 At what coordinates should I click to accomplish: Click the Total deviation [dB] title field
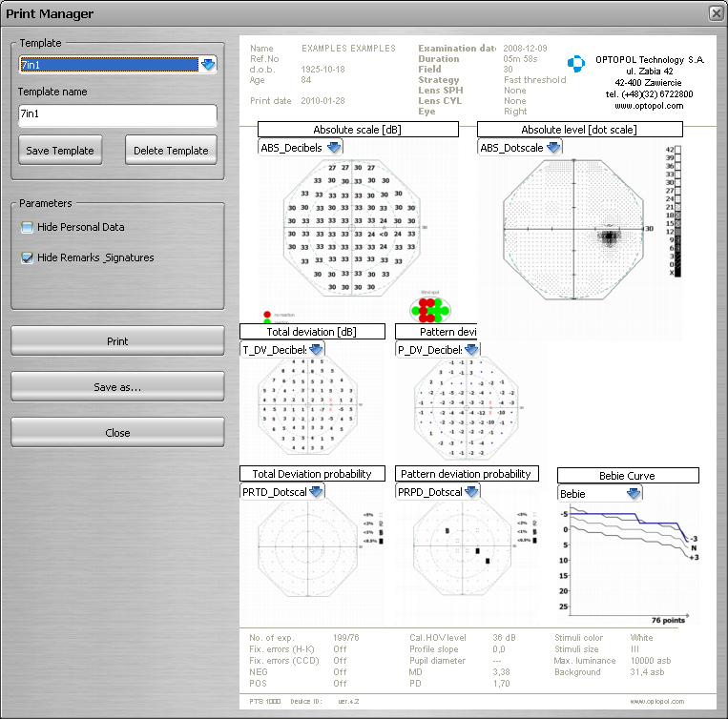click(312, 332)
